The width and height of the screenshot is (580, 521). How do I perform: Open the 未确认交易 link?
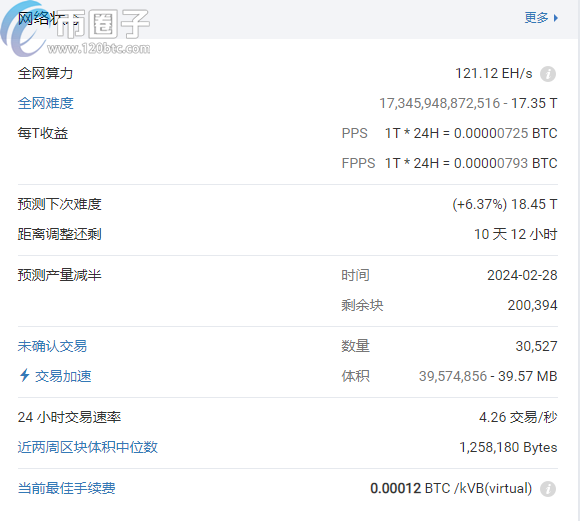pos(52,346)
